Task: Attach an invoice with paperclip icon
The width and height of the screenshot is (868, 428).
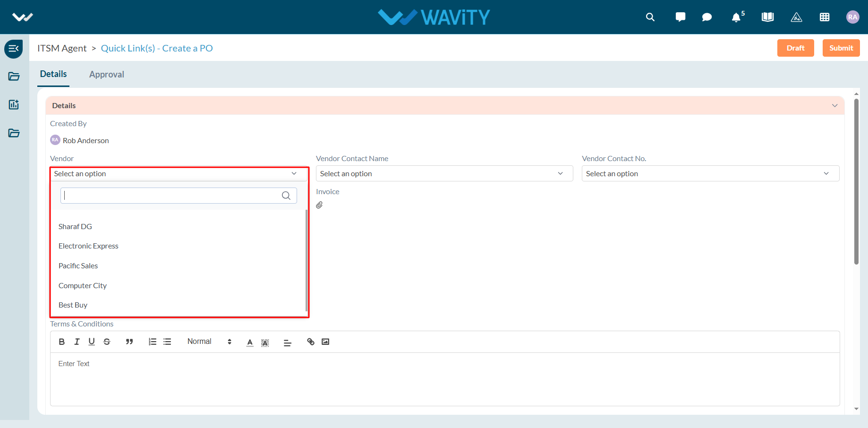Action: 319,205
